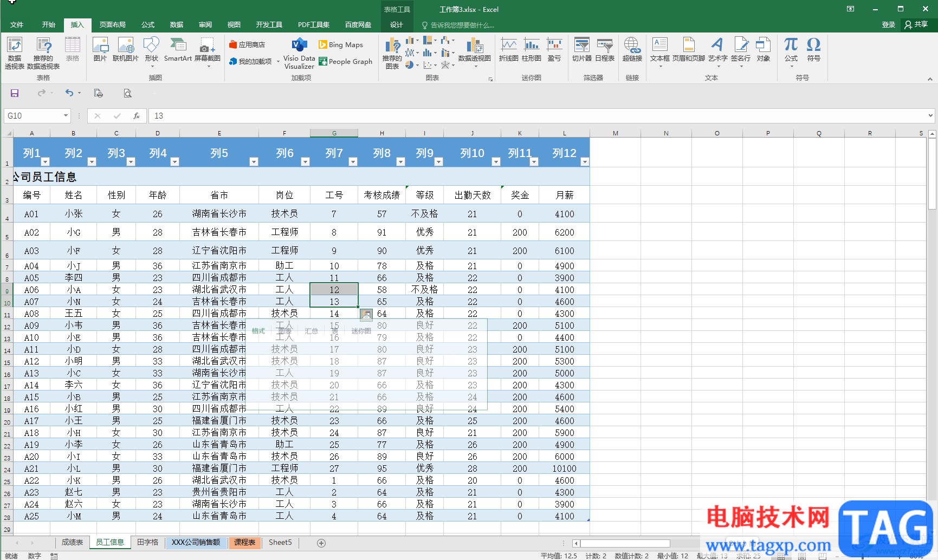Insert a SmartArt graphic
This screenshot has width=938, height=560.
178,49
